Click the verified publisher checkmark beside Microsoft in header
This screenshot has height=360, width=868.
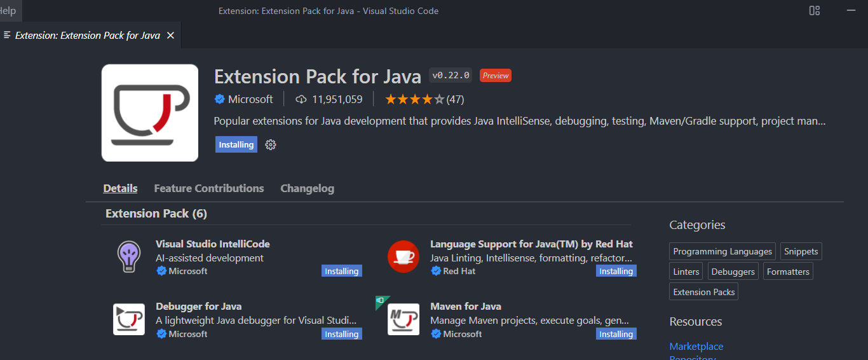point(220,99)
